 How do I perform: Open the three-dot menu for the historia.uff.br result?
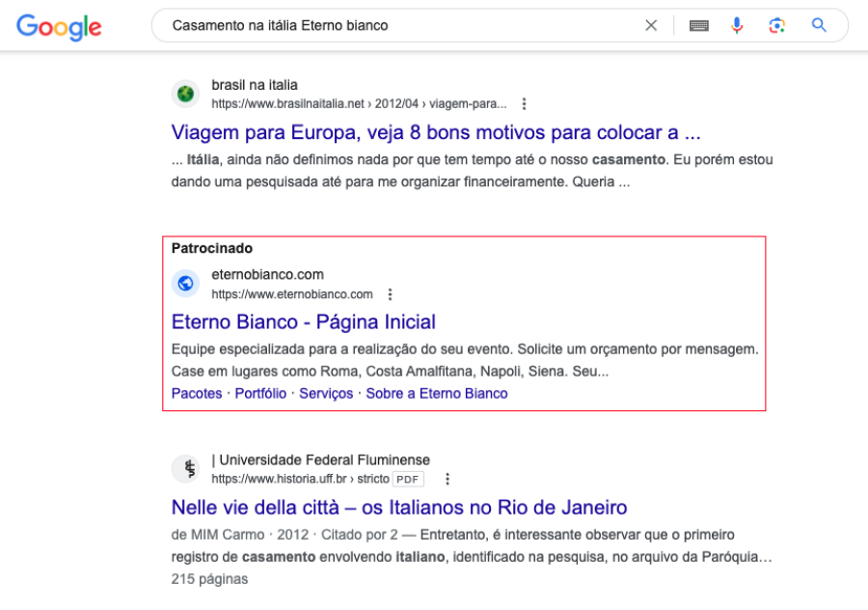448,479
